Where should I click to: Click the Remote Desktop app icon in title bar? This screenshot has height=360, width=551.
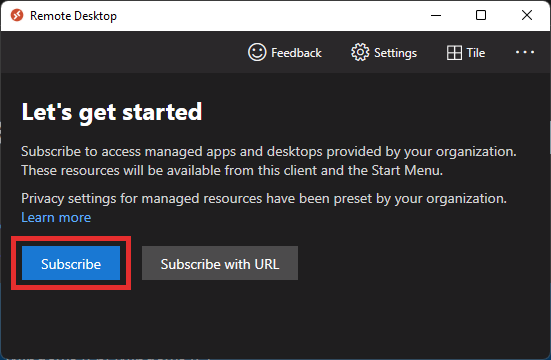pyautogui.click(x=17, y=15)
